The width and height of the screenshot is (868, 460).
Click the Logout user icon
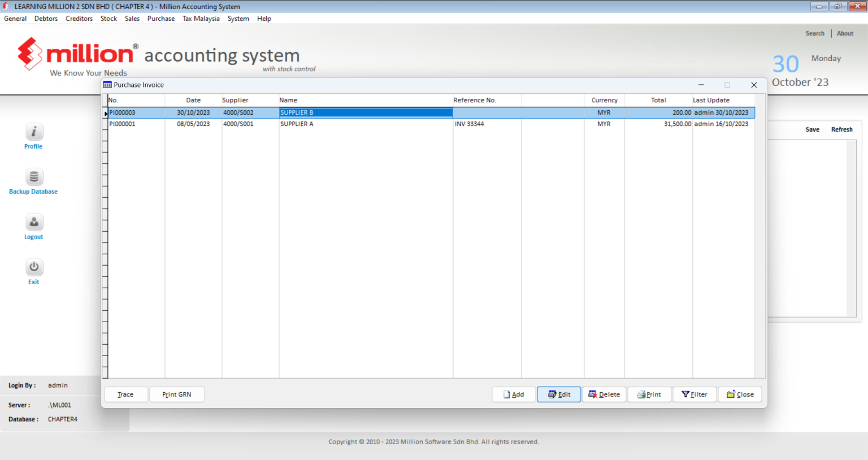click(x=34, y=222)
